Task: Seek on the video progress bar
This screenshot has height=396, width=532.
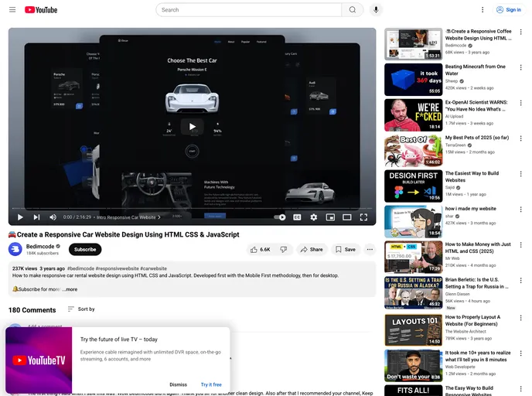Action: (x=192, y=208)
